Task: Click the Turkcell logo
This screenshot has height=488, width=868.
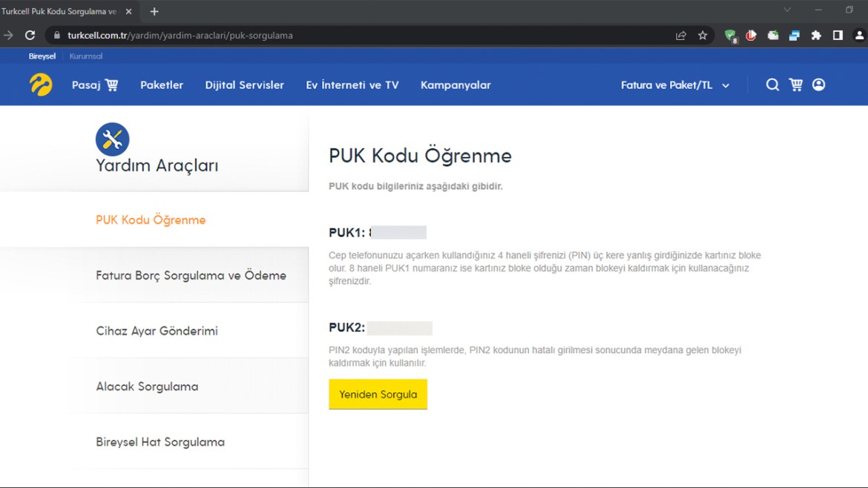Action: [41, 84]
